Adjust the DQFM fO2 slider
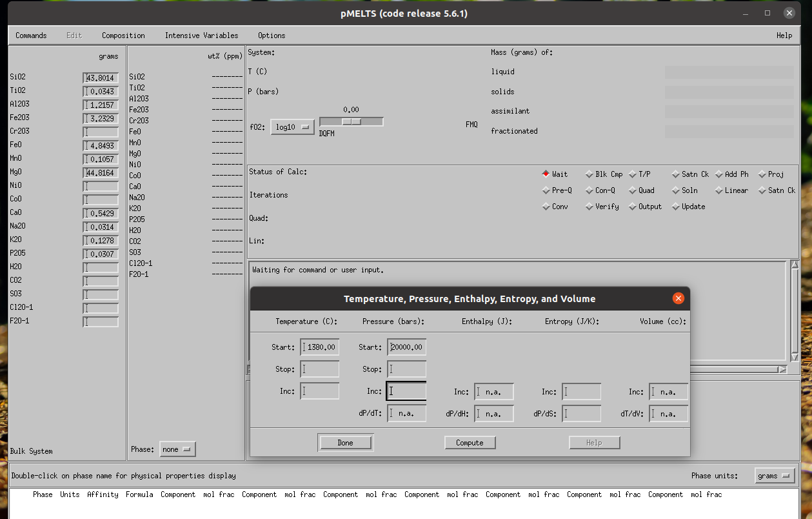812x519 pixels. pyautogui.click(x=352, y=121)
